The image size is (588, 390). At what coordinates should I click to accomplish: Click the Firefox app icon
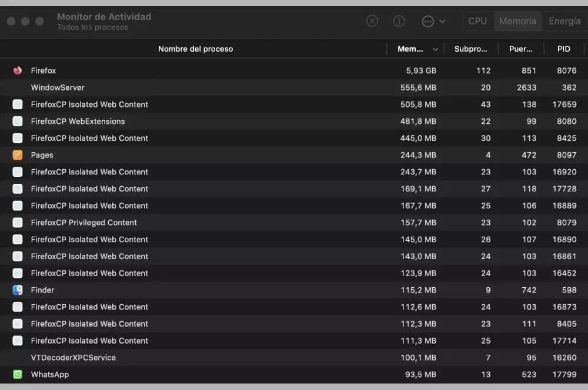click(18, 70)
